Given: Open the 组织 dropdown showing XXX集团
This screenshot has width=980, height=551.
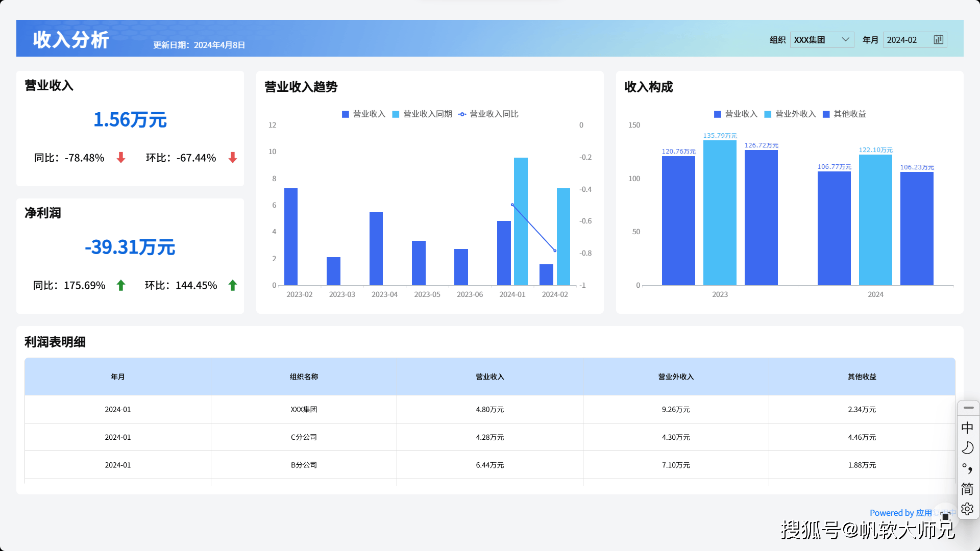Looking at the screenshot, I should click(x=822, y=39).
